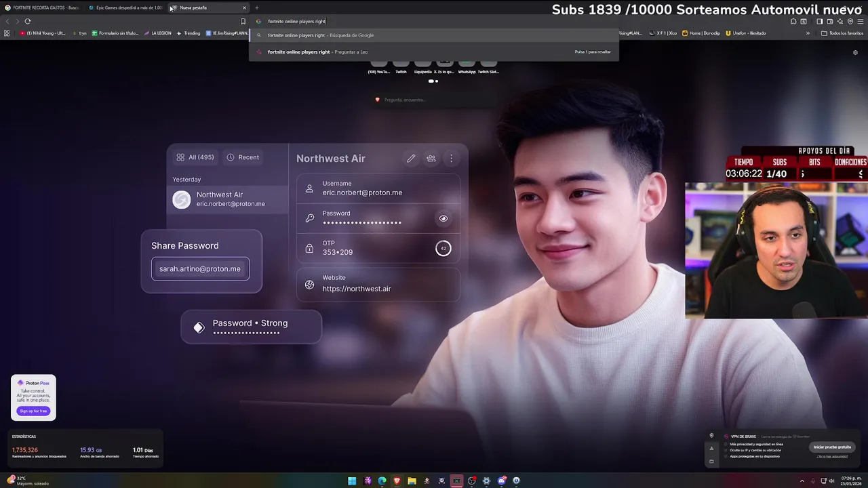Screen dimensions: 868x488
Task: Choose the Preguntar a Leo suggestion
Action: [434, 52]
